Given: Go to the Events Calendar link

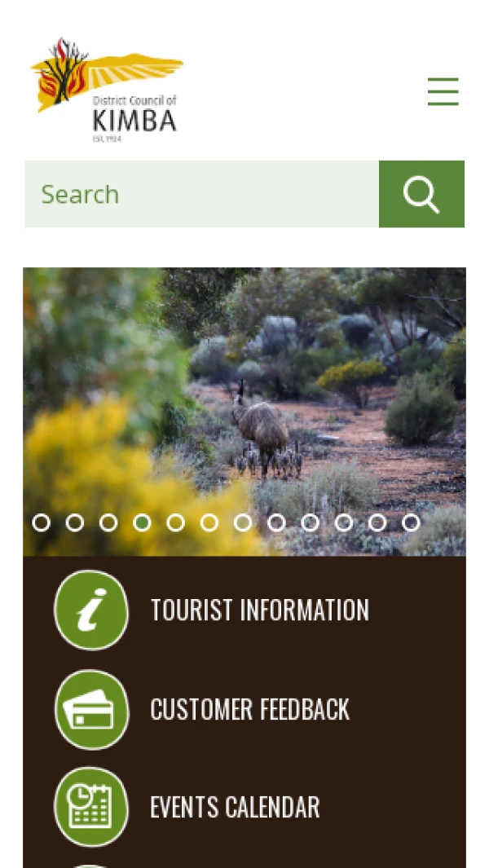Looking at the screenshot, I should coord(235,807).
